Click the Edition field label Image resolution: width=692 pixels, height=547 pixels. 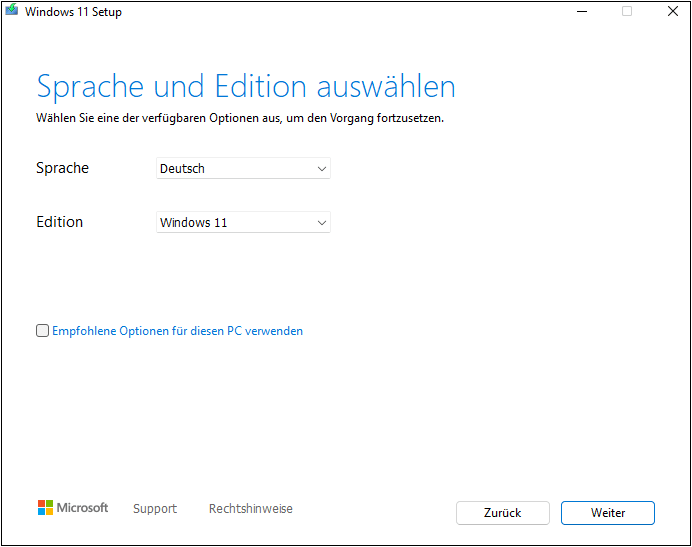click(60, 222)
